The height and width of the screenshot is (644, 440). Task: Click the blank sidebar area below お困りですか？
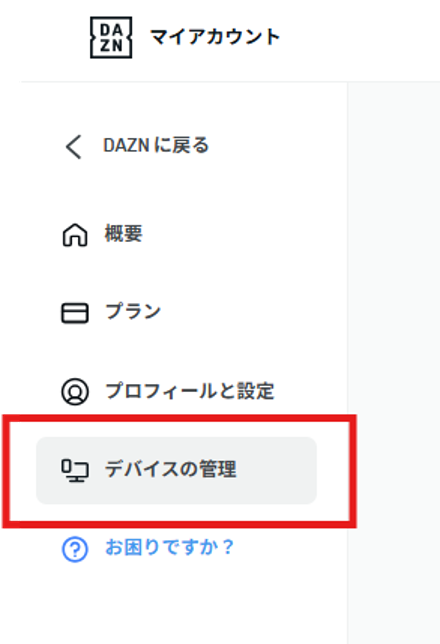click(173, 604)
